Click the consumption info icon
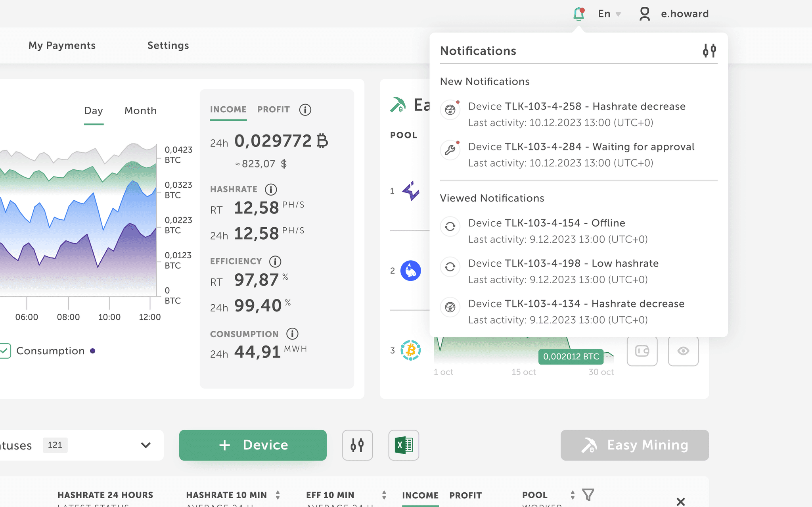This screenshot has width=812, height=507. (x=292, y=334)
